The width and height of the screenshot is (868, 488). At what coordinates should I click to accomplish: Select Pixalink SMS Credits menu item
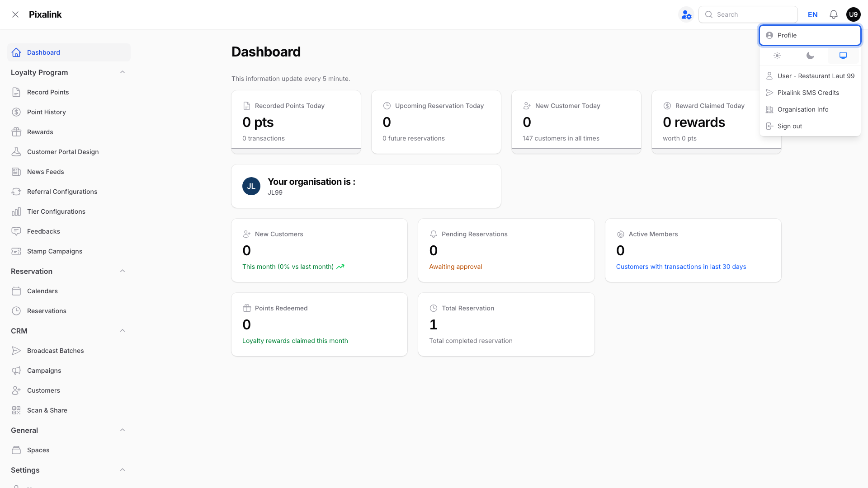pyautogui.click(x=810, y=93)
